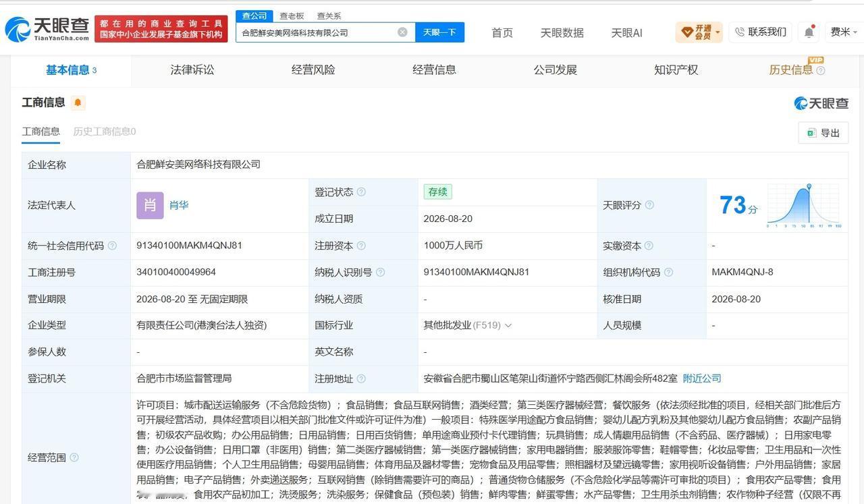Open 首页 in the top navigation

502,32
